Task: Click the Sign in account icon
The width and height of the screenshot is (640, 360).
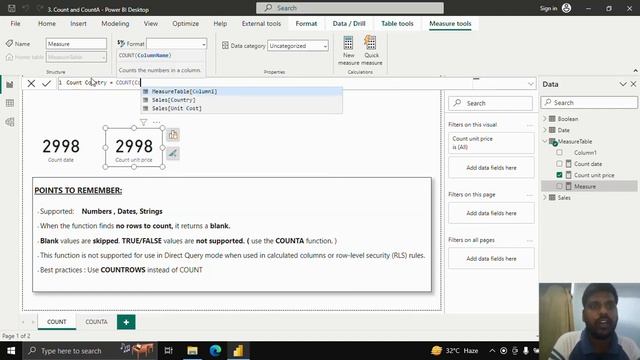Action: (x=566, y=8)
